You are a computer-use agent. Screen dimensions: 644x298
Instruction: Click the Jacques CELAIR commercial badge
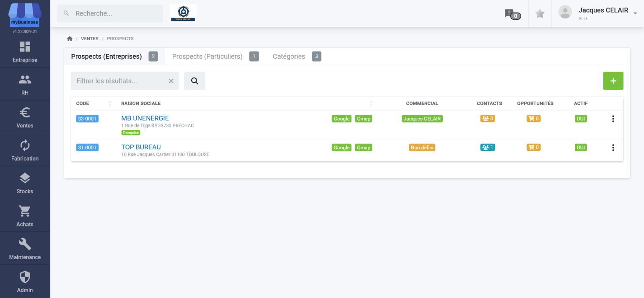click(422, 119)
